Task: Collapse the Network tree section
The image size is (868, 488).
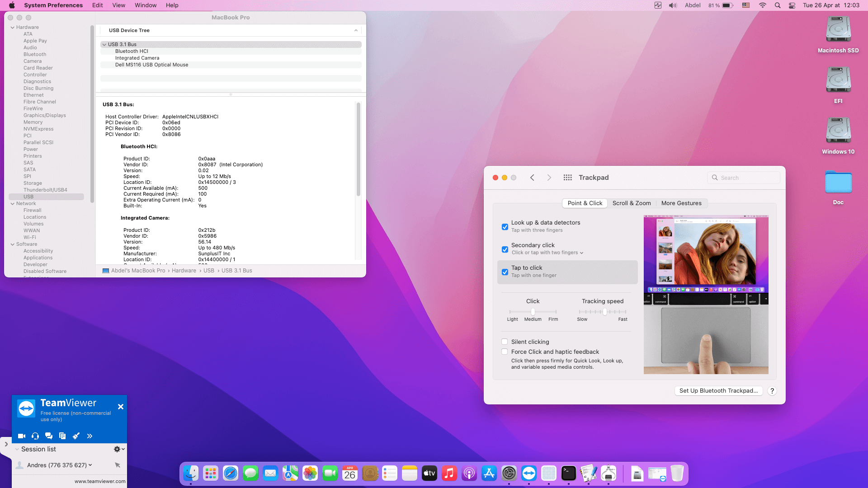Action: pyautogui.click(x=13, y=204)
